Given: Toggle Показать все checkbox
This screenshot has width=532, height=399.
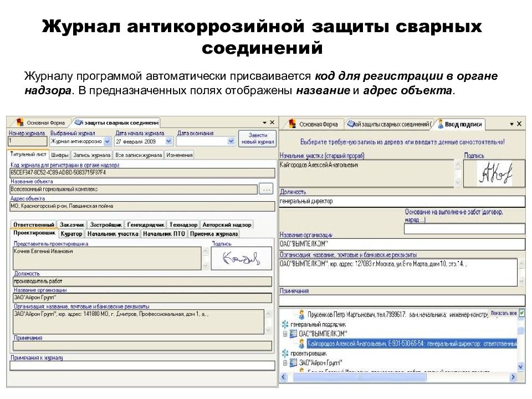Looking at the screenshot, I should 522,313.
